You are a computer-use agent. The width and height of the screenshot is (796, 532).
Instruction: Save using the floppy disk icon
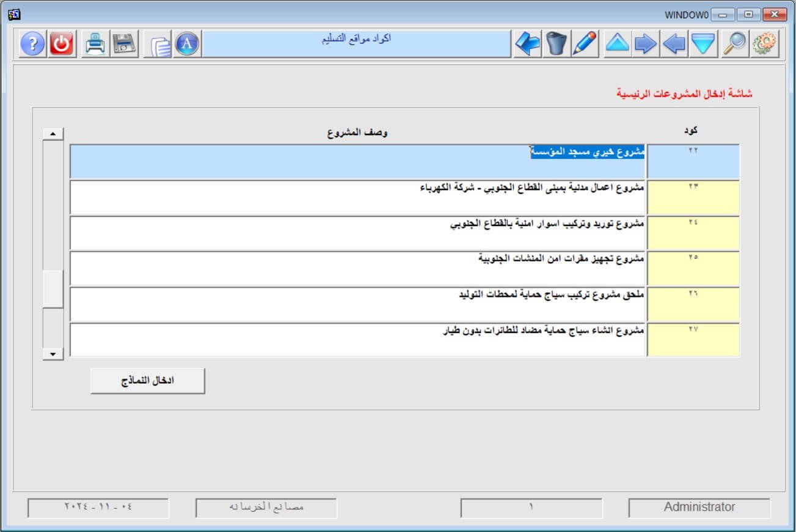pos(123,44)
